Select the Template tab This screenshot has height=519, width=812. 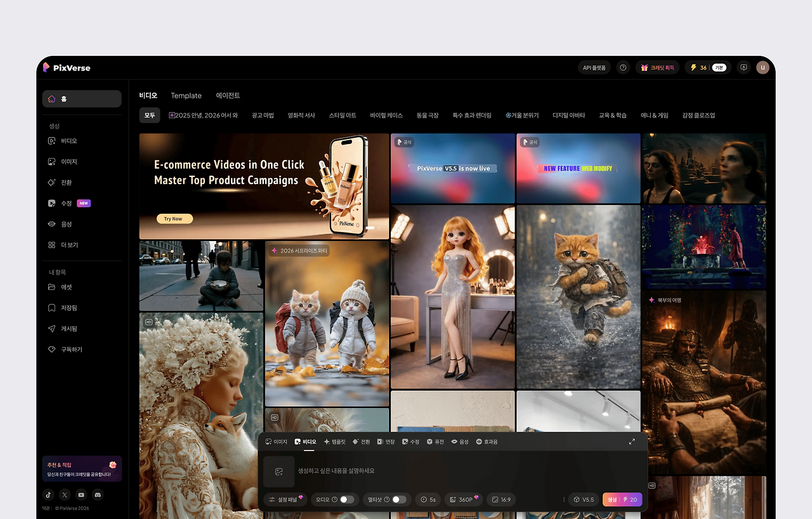tap(187, 96)
